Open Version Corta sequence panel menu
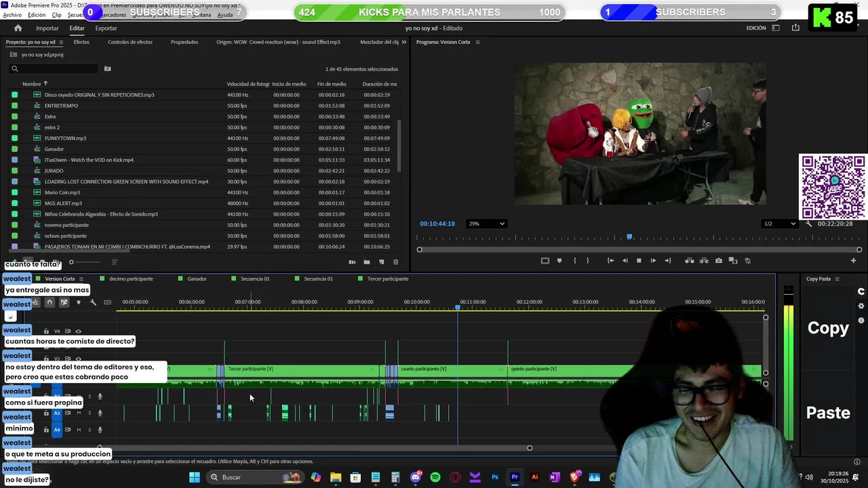 click(81, 279)
